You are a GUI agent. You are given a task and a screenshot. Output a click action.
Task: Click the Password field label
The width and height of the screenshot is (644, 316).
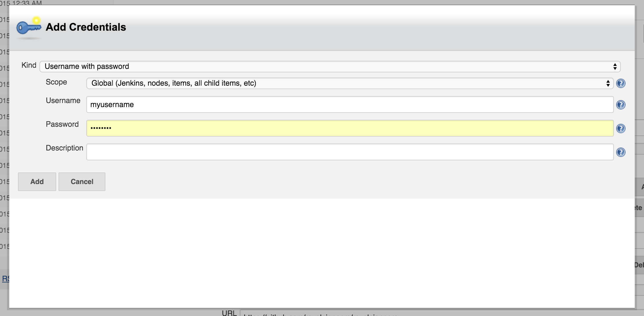(x=62, y=124)
